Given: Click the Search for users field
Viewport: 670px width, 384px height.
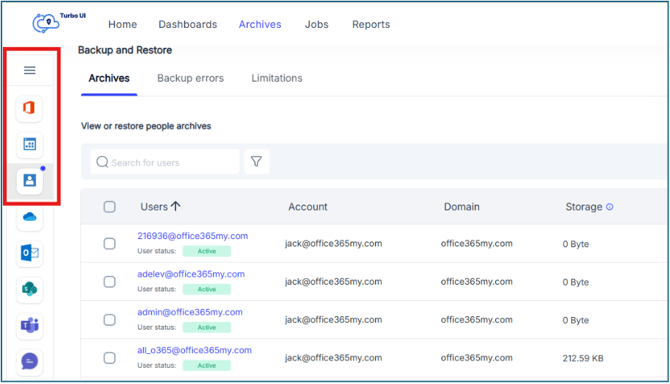Looking at the screenshot, I should pos(165,162).
